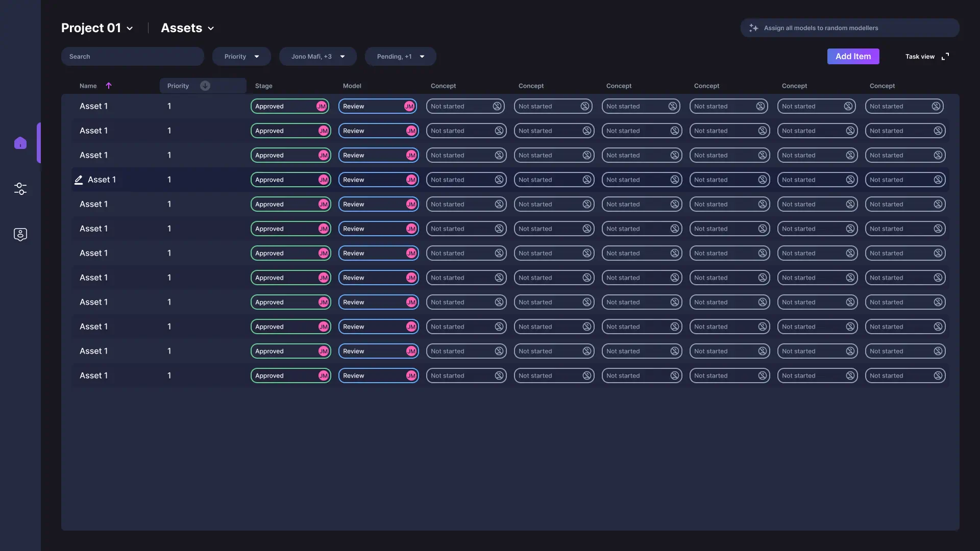Toggle ascending sort arrow on Name column
This screenshot has width=980, height=551.
(x=109, y=86)
